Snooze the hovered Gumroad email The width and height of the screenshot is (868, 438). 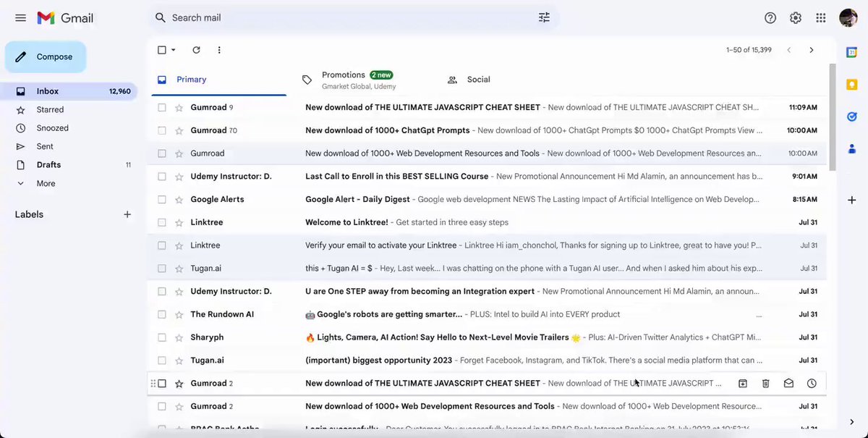point(812,384)
